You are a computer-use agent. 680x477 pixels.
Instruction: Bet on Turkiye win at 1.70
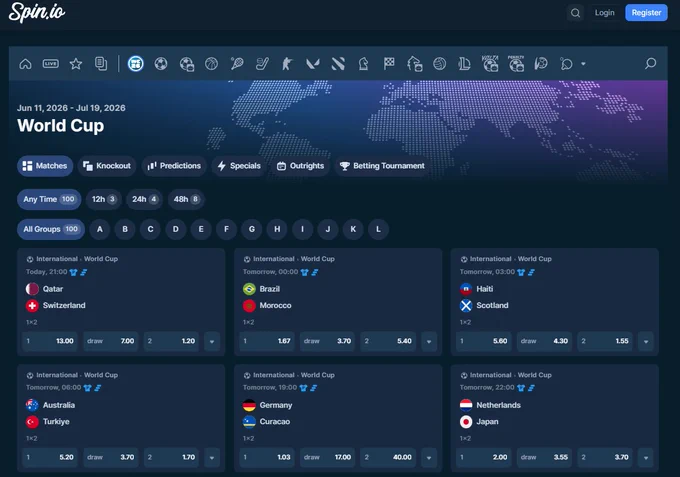[171, 457]
